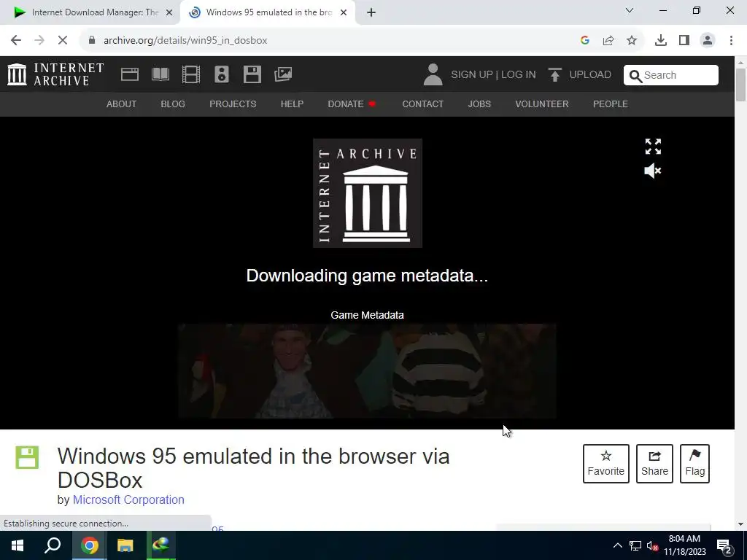Open the Software (floppy disk) section icon

(x=252, y=74)
